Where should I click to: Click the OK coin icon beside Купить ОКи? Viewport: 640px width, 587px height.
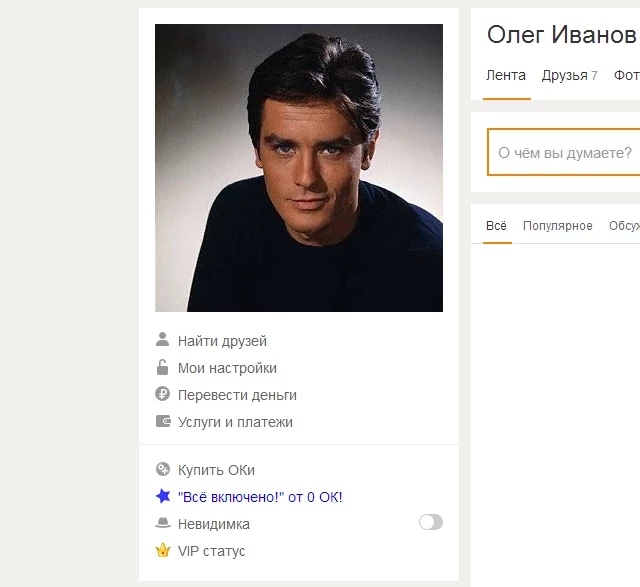coord(162,469)
